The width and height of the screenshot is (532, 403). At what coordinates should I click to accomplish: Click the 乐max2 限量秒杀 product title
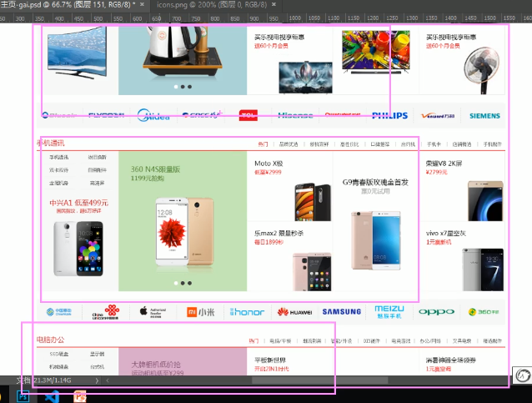(279, 234)
